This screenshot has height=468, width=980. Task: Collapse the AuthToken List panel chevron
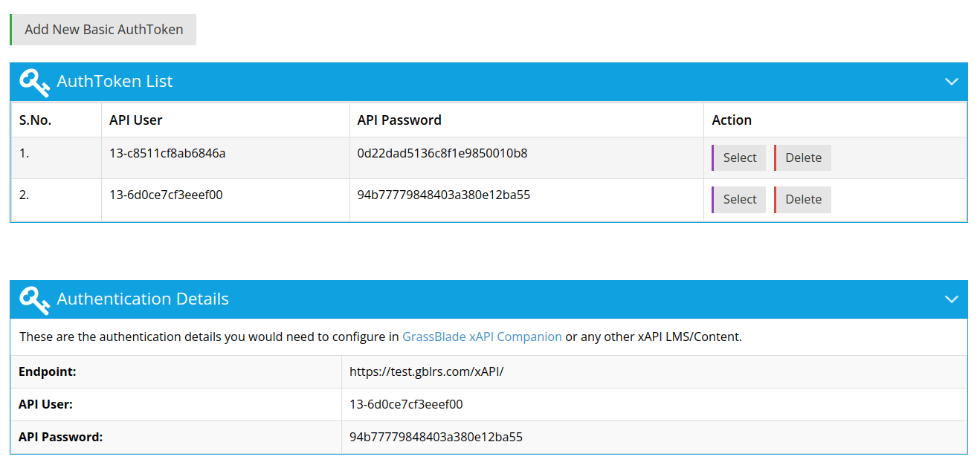tap(951, 82)
